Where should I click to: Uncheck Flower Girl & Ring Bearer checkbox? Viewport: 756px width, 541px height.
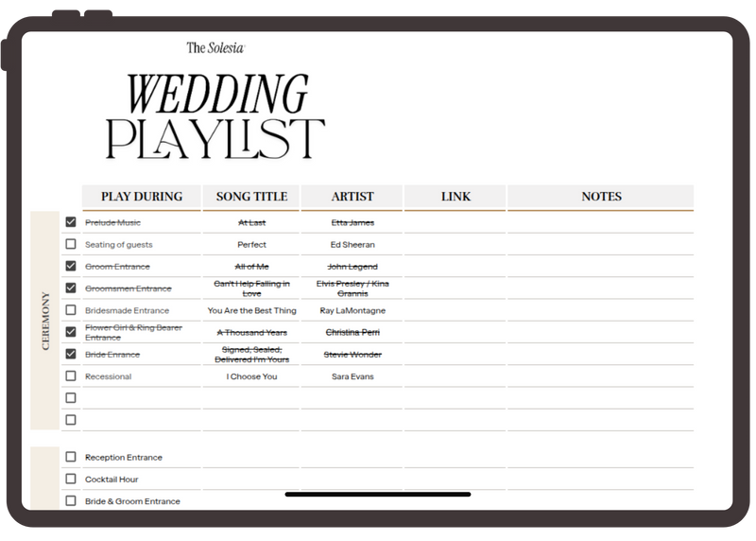(71, 332)
